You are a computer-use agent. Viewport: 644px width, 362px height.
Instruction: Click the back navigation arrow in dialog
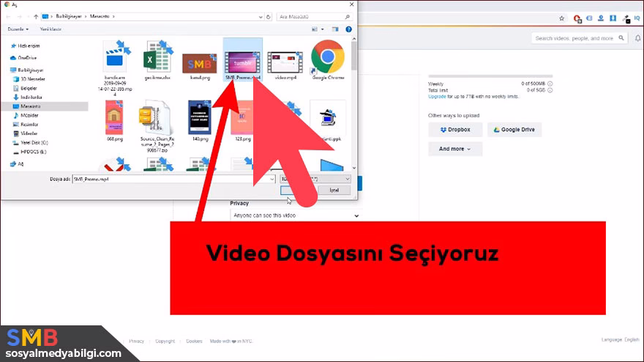(8, 17)
